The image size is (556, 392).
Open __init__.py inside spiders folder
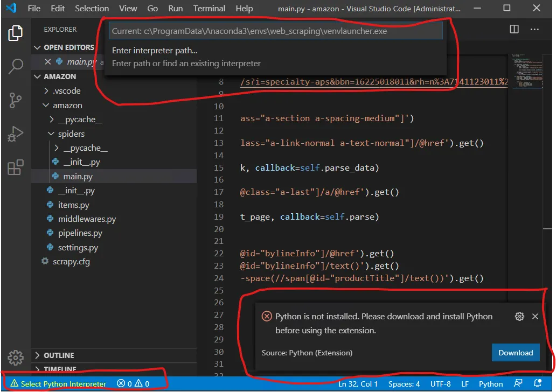[77, 162]
